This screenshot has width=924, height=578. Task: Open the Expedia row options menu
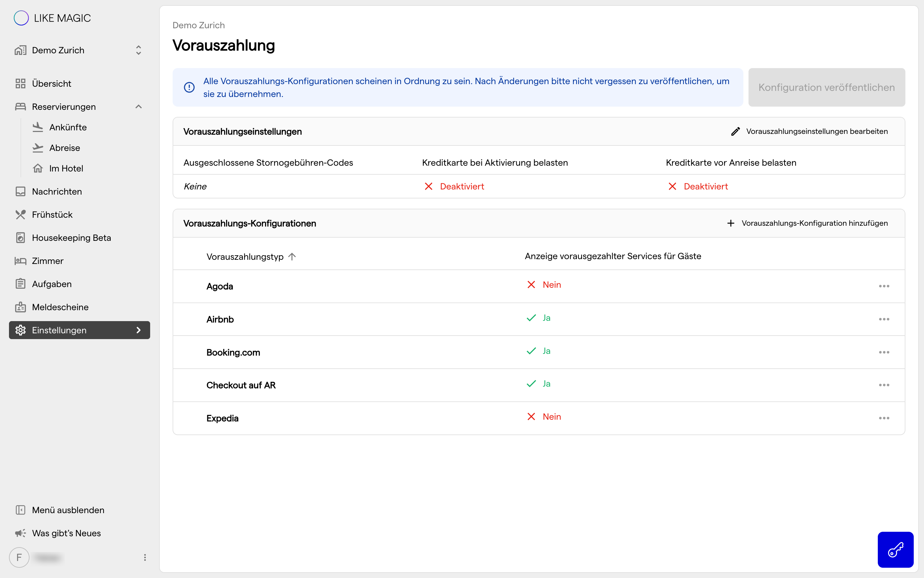pyautogui.click(x=884, y=418)
